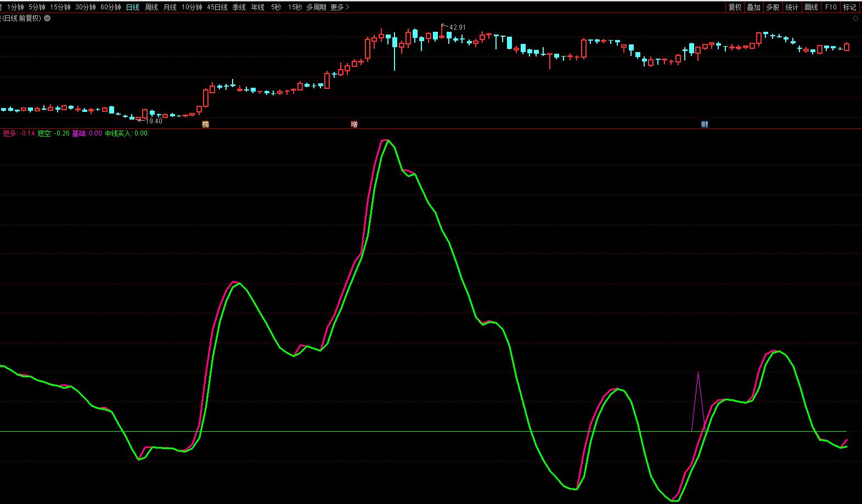Screen dimensions: 862x504
Task: Expand the 更多 periods menu
Action: tap(340, 7)
